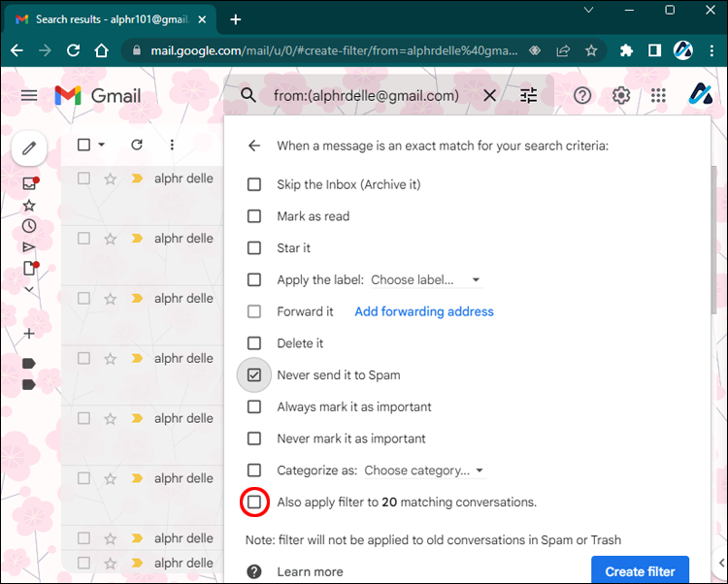Open the Settings gear icon

621,96
